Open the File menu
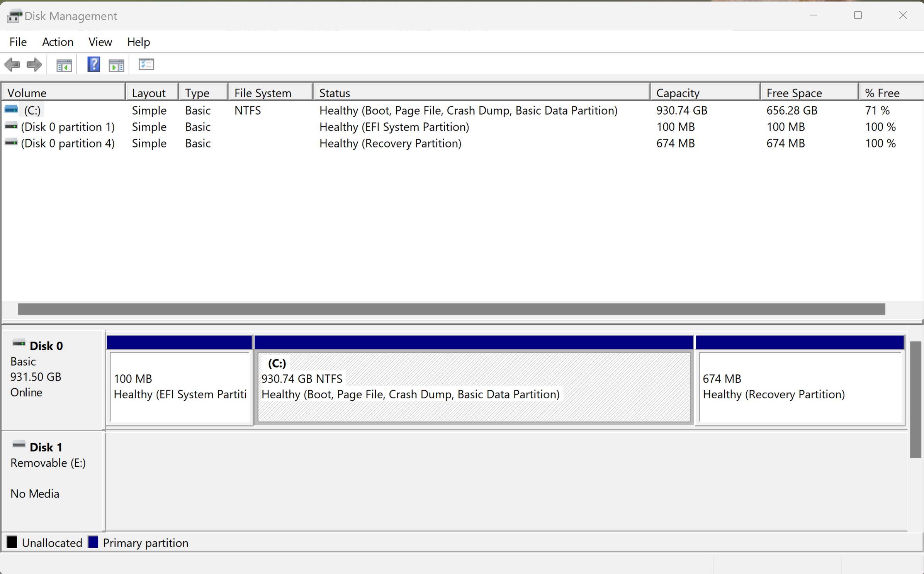The image size is (924, 574). click(x=18, y=42)
